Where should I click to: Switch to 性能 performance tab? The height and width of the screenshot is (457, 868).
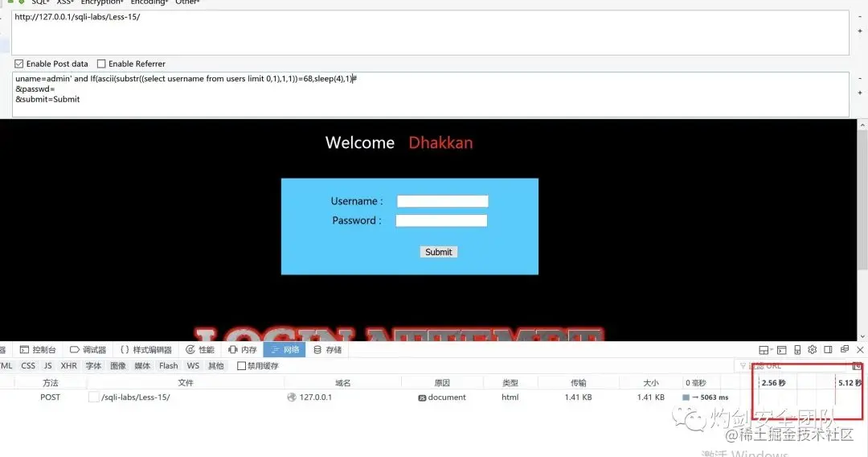(x=200, y=349)
